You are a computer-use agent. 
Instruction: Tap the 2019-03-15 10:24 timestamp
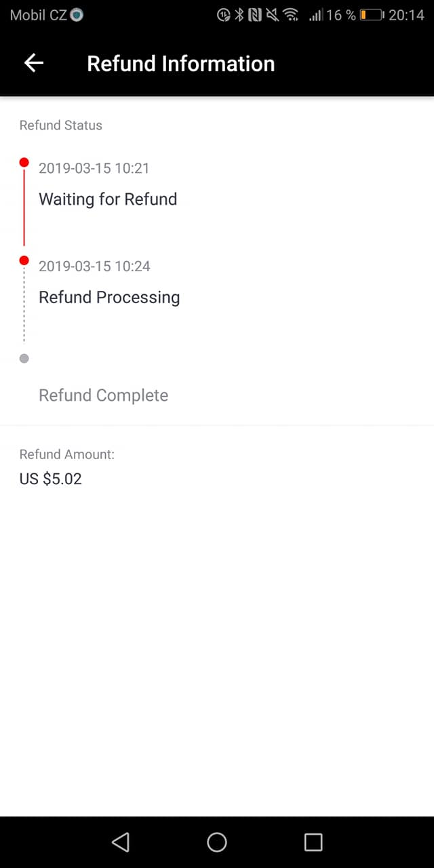[x=94, y=267]
